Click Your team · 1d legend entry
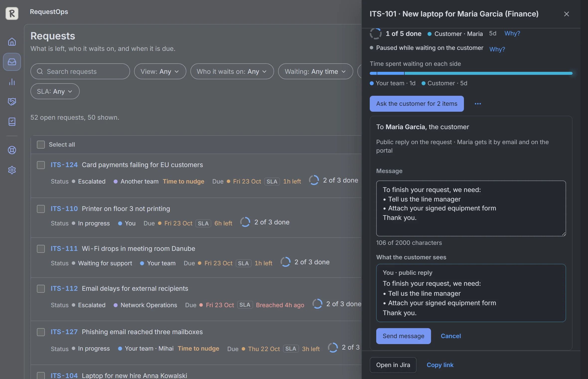588x379 pixels. (x=393, y=83)
